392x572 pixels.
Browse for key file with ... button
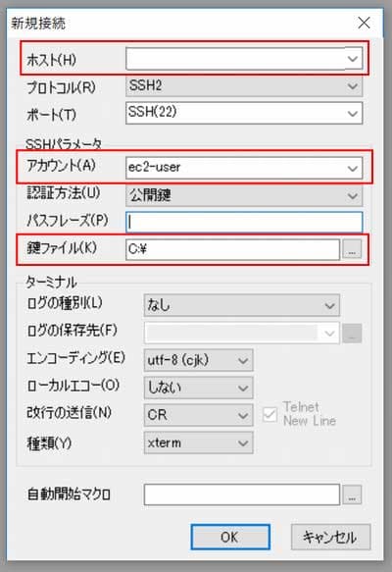click(352, 249)
